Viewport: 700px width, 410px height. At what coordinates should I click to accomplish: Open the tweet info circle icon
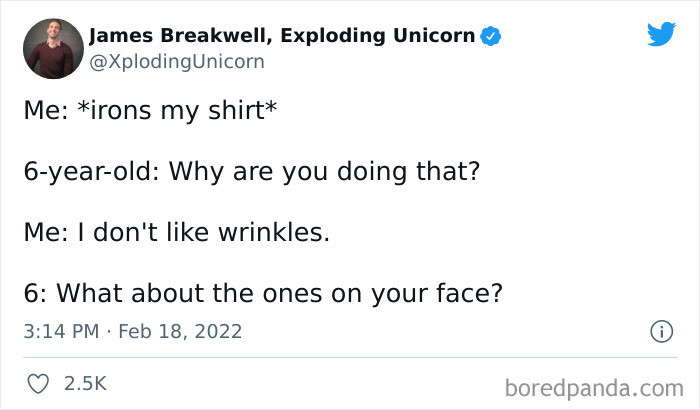point(661,331)
